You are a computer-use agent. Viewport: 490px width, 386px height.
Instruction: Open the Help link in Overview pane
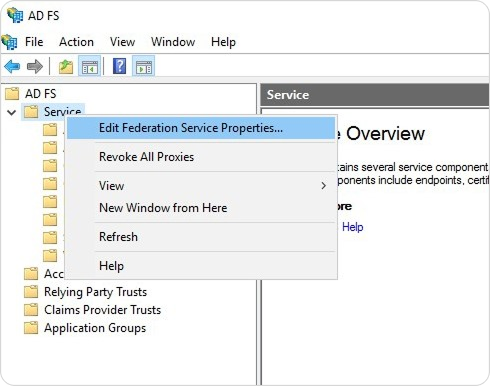353,227
